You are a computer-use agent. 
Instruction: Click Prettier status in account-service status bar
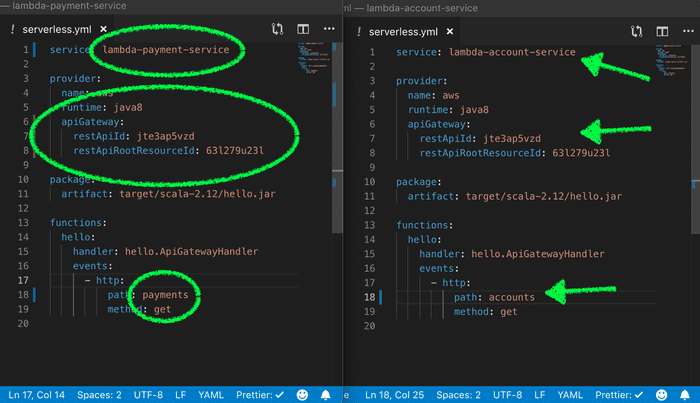pyautogui.click(x=619, y=395)
